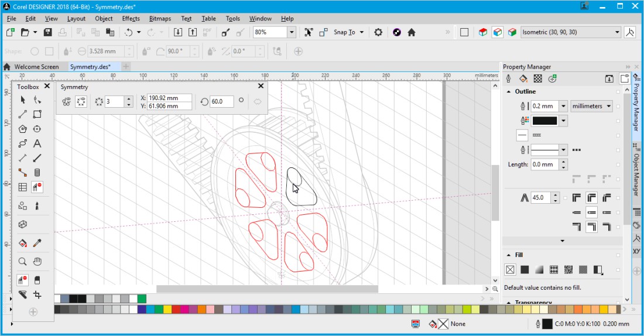Click the green palette color swatch
The height and width of the screenshot is (336, 644).
[x=142, y=299]
